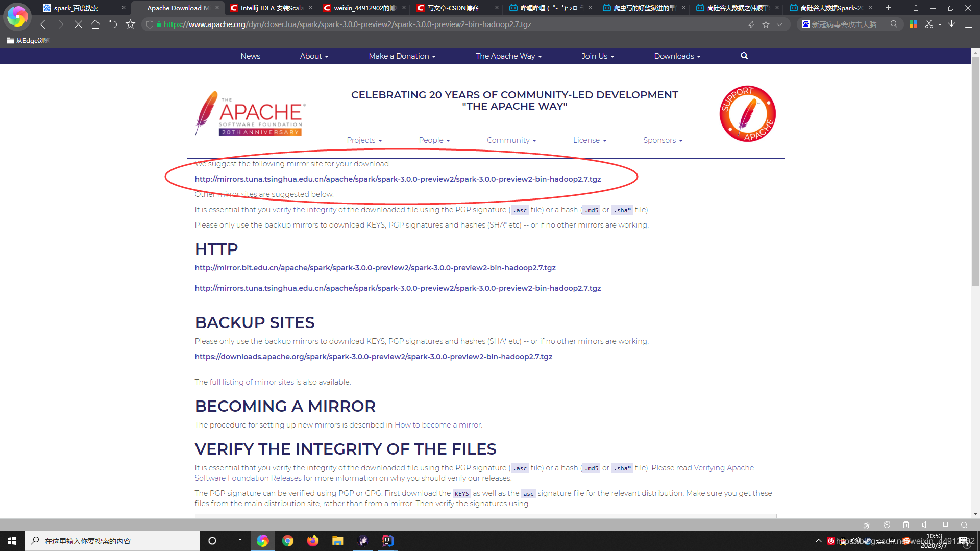This screenshot has width=980, height=551.
Task: Expand The Apache Way dropdown
Action: point(508,56)
